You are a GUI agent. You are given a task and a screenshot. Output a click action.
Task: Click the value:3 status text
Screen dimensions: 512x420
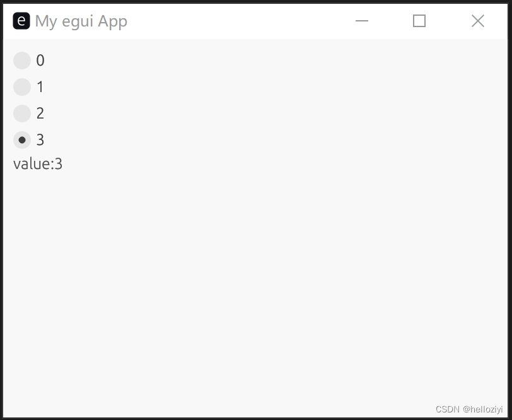pos(38,163)
